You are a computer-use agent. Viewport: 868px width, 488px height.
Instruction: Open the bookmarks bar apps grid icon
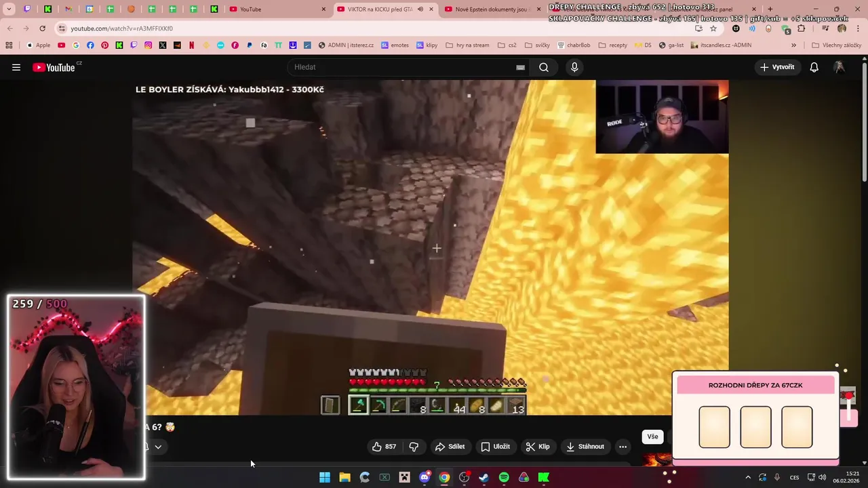point(9,45)
